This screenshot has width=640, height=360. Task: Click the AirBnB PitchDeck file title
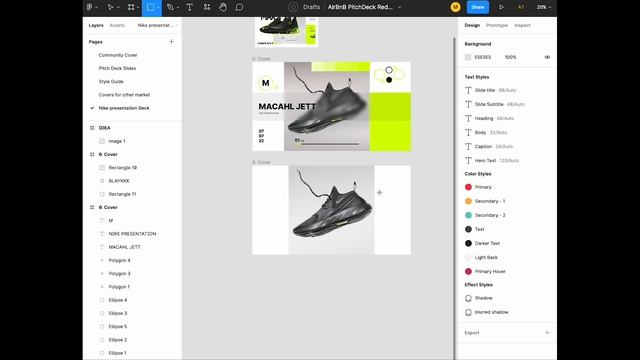(360, 7)
